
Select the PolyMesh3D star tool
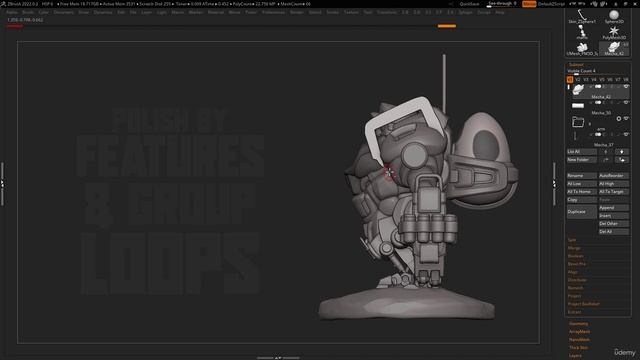[613, 33]
